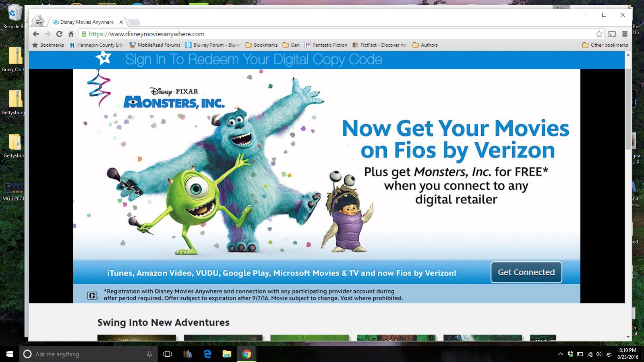
Task: Click the Disney Movies Anywhere star logo
Action: pyautogui.click(x=104, y=58)
